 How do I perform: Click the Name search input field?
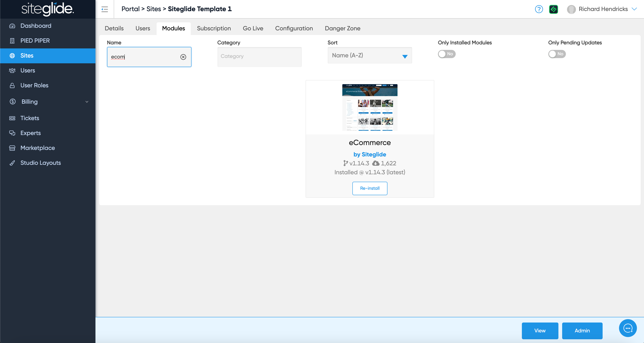coord(149,57)
